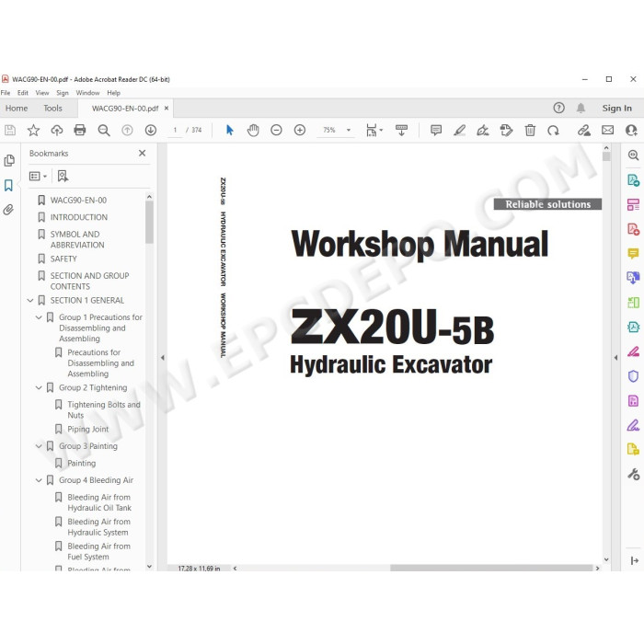644x644 pixels.
Task: Open the Edit menu
Action: 23,93
